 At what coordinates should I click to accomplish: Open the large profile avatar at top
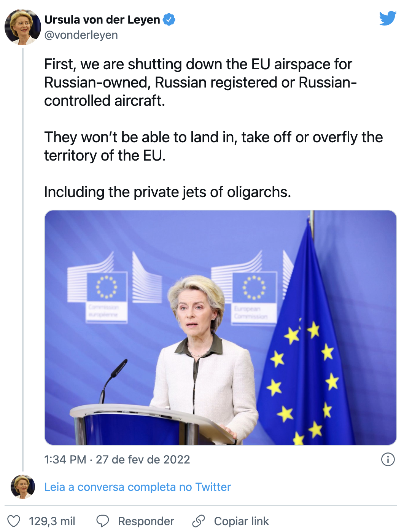click(23, 27)
